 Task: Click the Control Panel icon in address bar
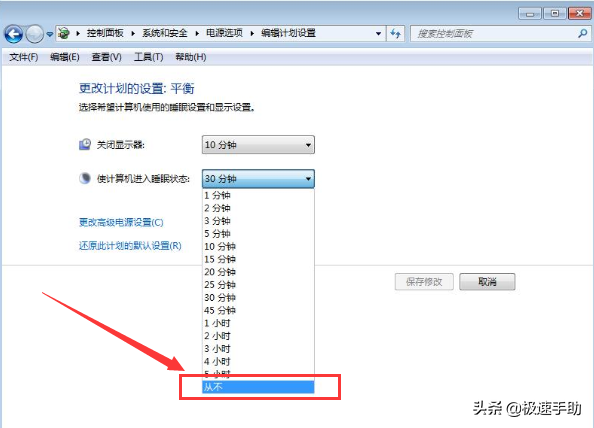click(64, 33)
